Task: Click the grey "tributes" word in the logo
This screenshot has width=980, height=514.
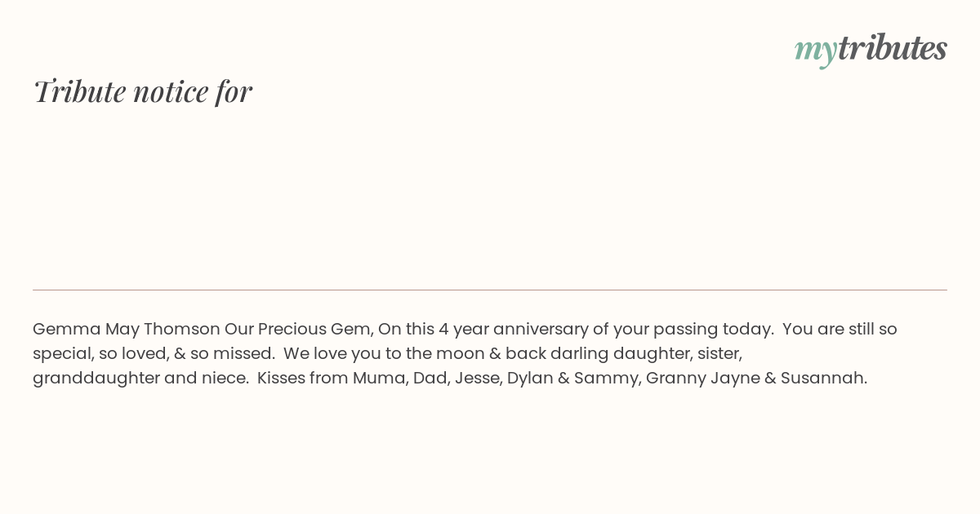Action: tap(892, 48)
